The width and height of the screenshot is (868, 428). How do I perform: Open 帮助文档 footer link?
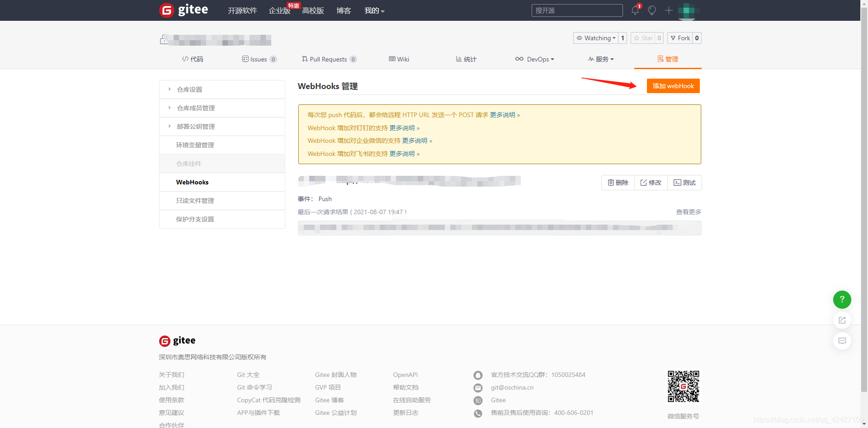click(406, 387)
